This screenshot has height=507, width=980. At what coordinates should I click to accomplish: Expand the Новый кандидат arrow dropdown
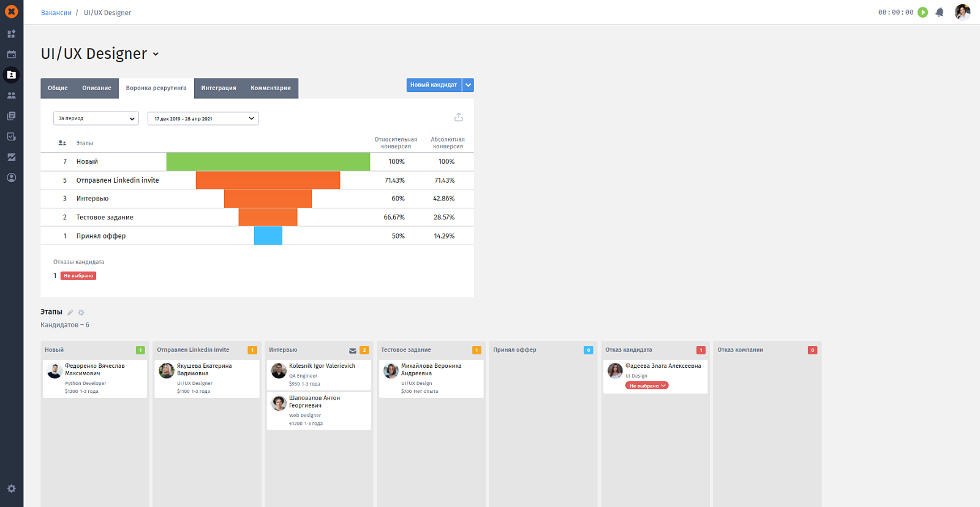click(468, 85)
